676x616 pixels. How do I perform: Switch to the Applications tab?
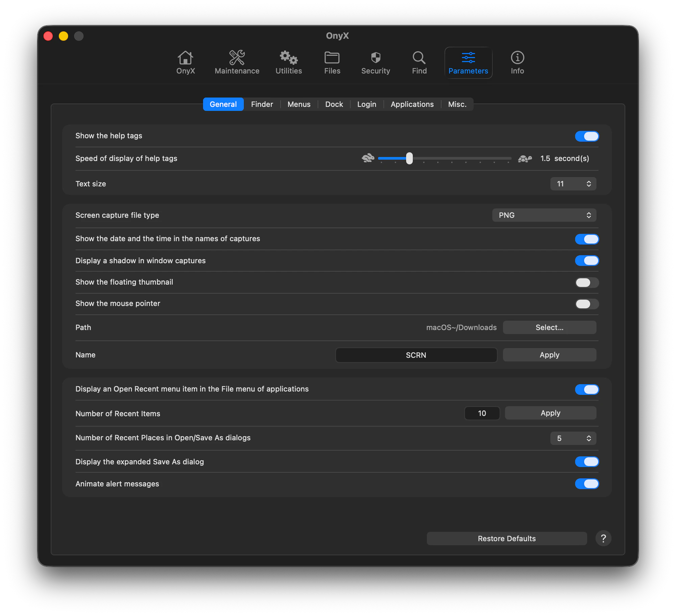(x=412, y=104)
